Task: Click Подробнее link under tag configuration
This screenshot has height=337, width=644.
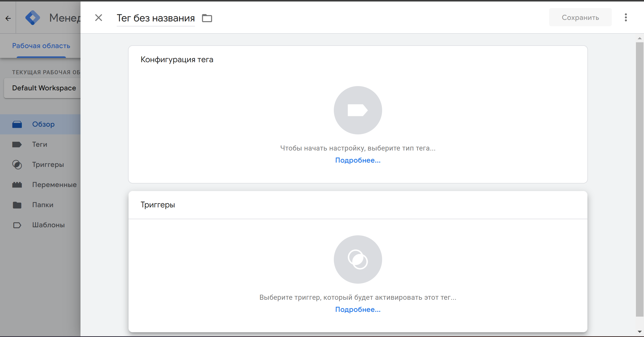Action: (358, 160)
